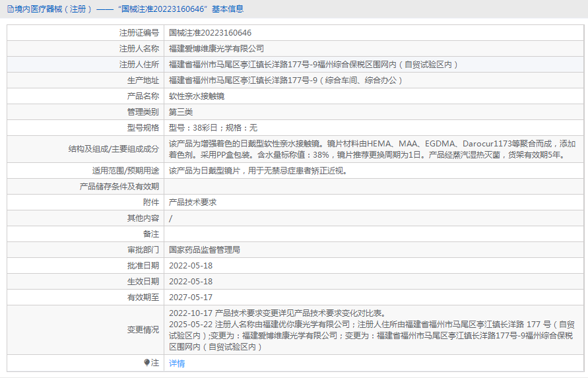Click the 有效期至 label

tap(143, 297)
